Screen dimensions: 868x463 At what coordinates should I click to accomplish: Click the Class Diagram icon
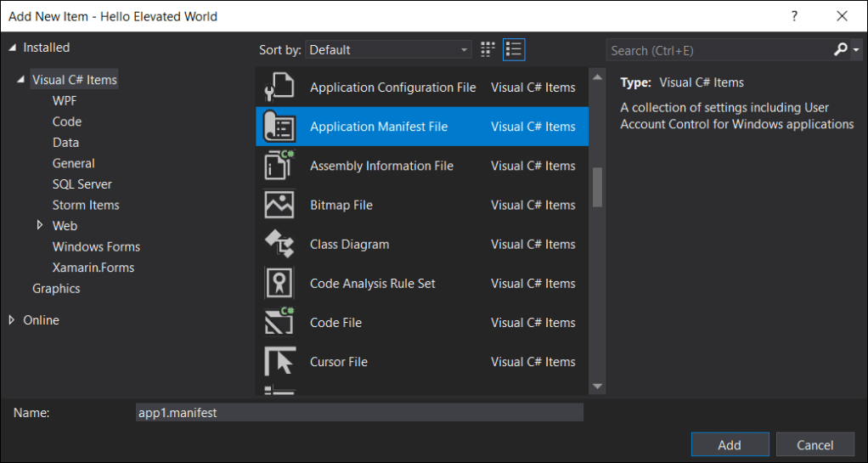(279, 244)
